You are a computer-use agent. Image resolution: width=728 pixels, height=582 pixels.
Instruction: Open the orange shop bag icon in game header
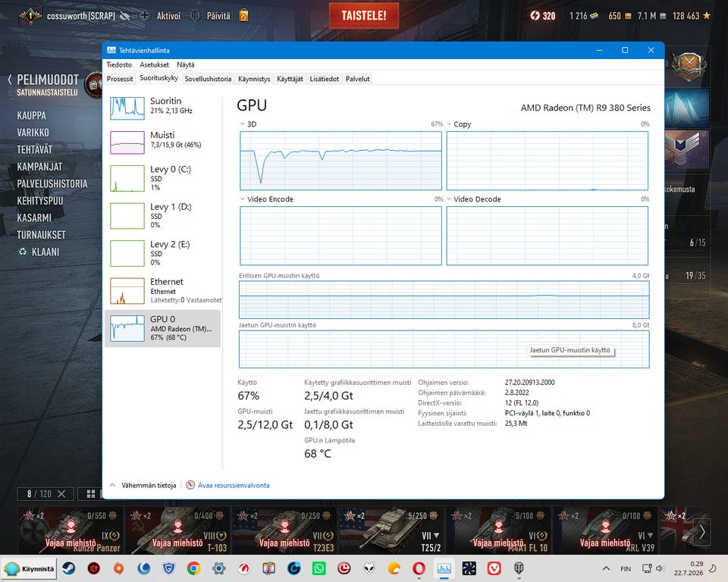(x=243, y=16)
